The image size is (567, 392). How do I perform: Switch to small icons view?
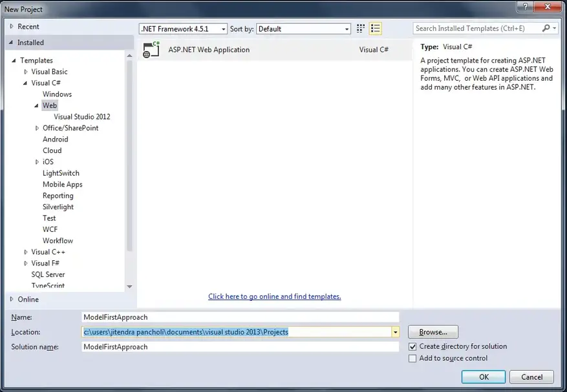[x=361, y=28]
